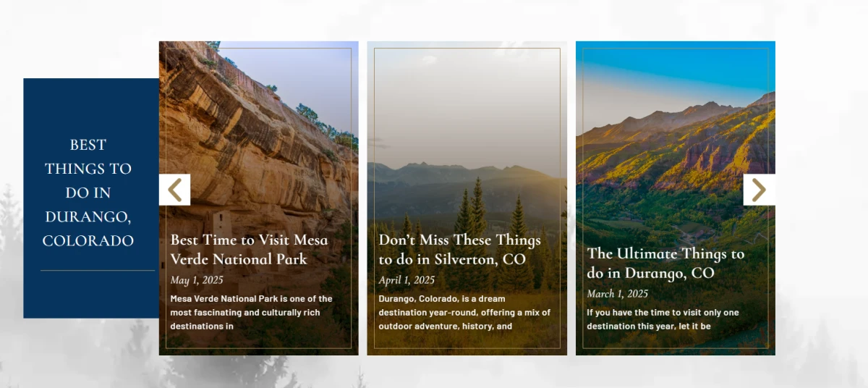The width and height of the screenshot is (868, 388).
Task: Open Best Time to Visit Mesa Verde article title
Action: coord(250,249)
